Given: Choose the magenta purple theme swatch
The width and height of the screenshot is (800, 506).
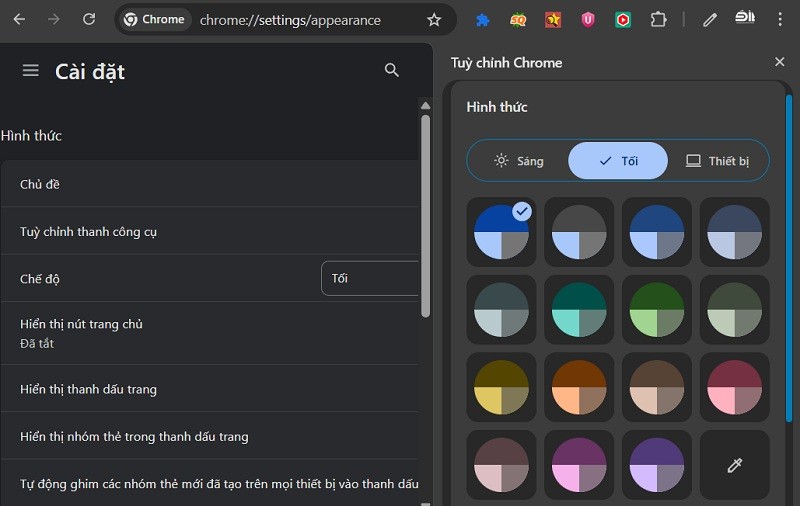Looking at the screenshot, I should 579,465.
